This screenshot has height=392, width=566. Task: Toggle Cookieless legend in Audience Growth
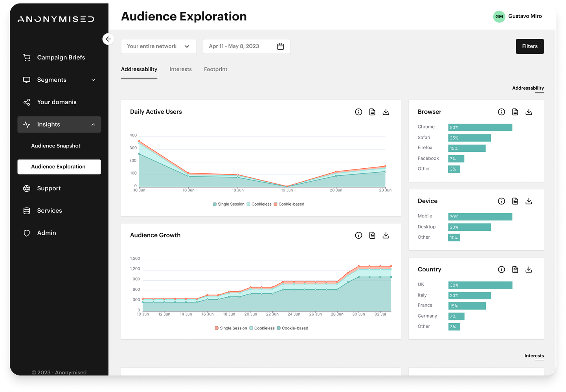pos(262,328)
